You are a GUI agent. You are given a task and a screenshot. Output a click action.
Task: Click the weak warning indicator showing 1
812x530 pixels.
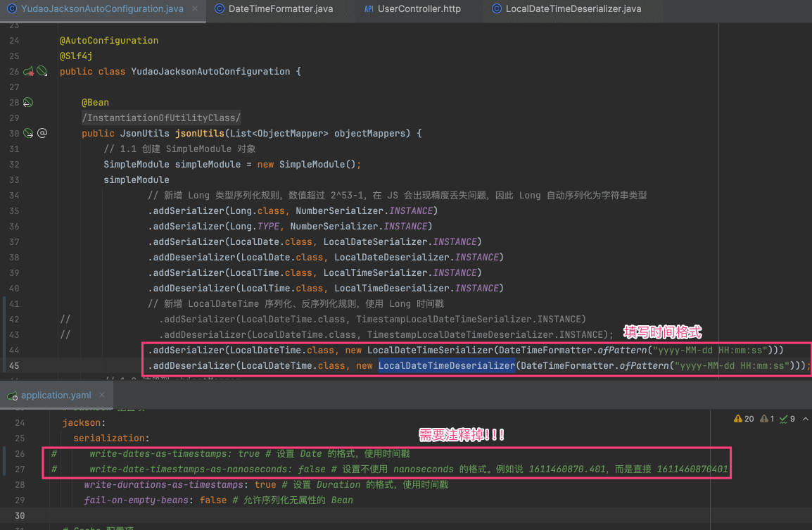(x=768, y=419)
